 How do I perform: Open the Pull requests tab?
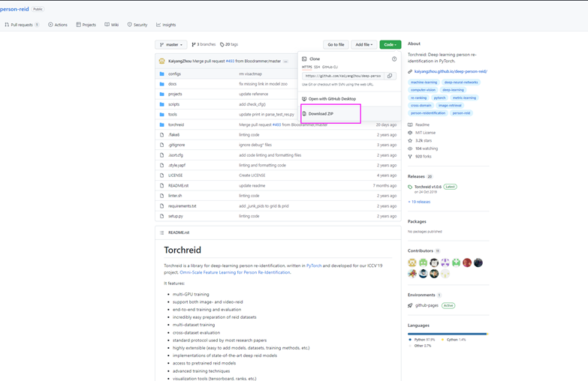(x=22, y=25)
